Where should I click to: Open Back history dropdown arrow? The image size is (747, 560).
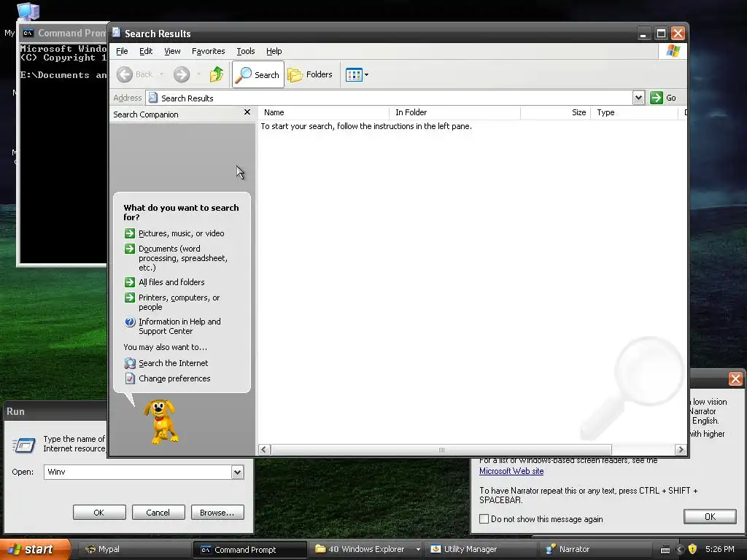(161, 74)
